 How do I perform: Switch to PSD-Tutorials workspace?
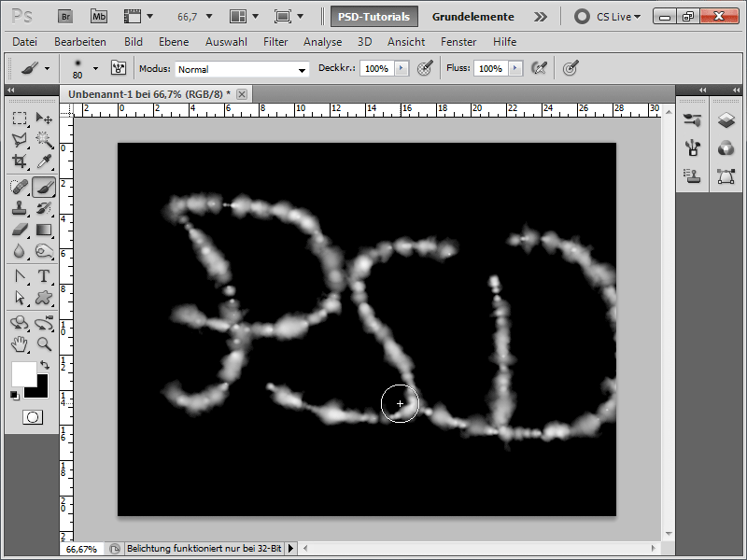click(374, 17)
